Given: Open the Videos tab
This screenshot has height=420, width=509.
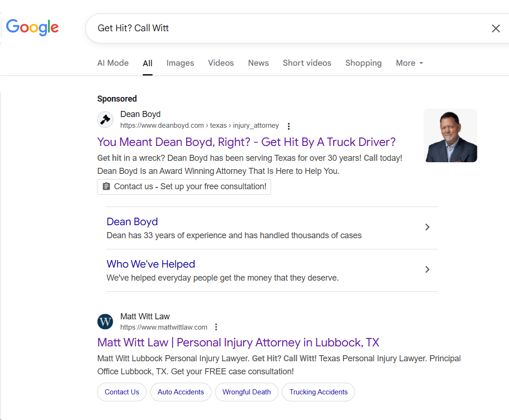Looking at the screenshot, I should point(221,63).
